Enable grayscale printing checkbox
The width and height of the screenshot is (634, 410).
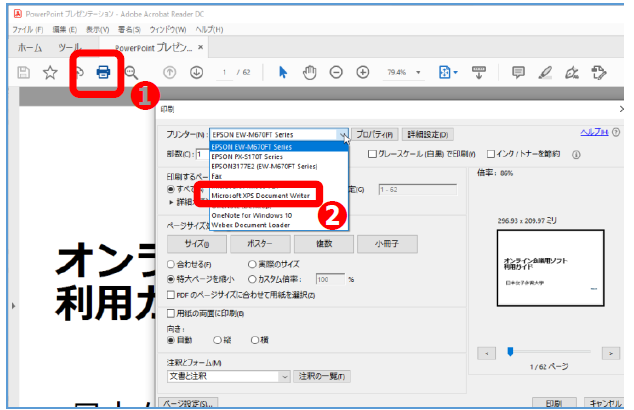coord(372,154)
